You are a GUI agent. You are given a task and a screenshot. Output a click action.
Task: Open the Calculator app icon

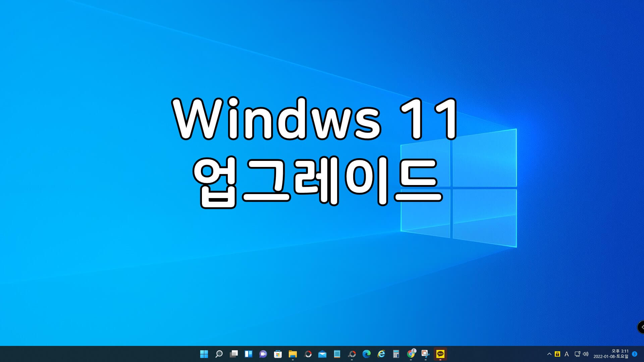coord(396,354)
